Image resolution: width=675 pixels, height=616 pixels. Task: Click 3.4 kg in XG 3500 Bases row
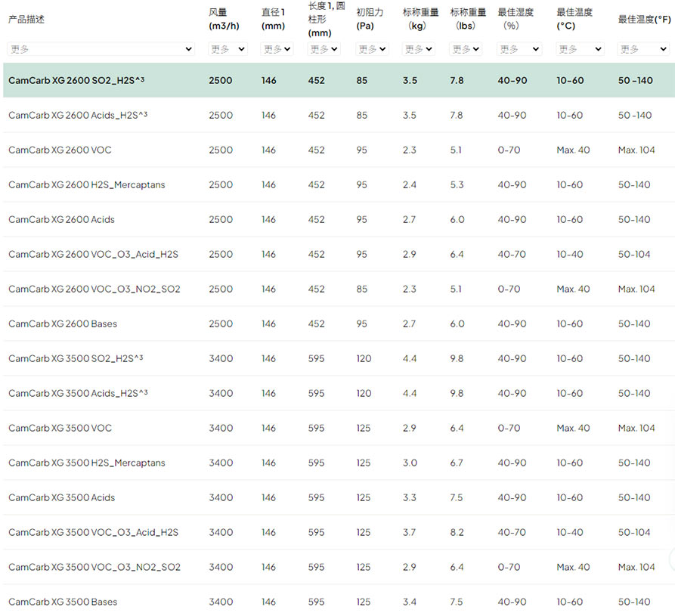click(410, 602)
